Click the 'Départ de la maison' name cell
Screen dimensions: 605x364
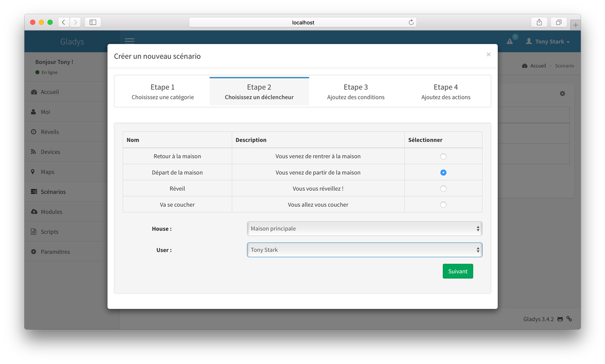(177, 172)
